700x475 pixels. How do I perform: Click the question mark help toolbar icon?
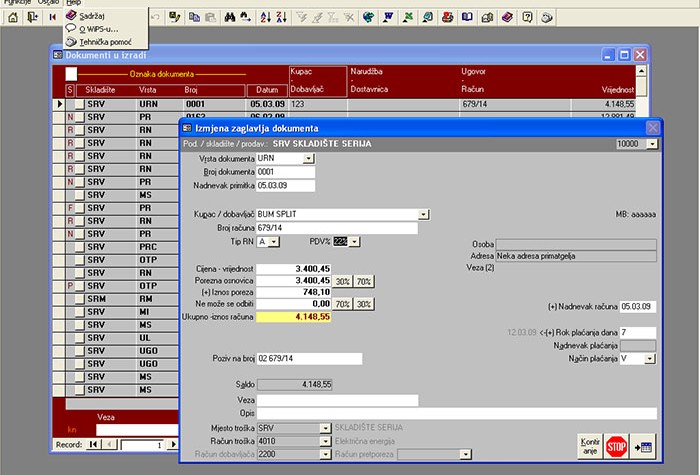[527, 17]
